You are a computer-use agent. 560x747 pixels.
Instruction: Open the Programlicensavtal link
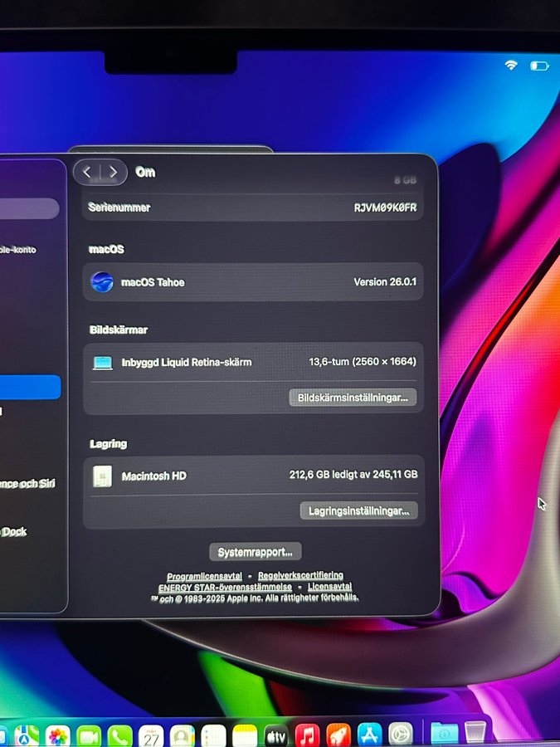pos(204,576)
